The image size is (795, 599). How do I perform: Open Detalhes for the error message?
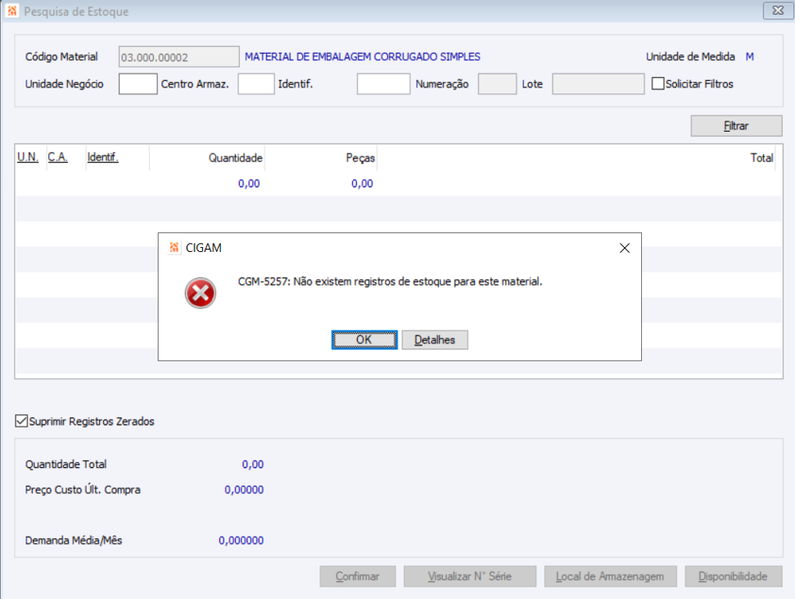435,340
